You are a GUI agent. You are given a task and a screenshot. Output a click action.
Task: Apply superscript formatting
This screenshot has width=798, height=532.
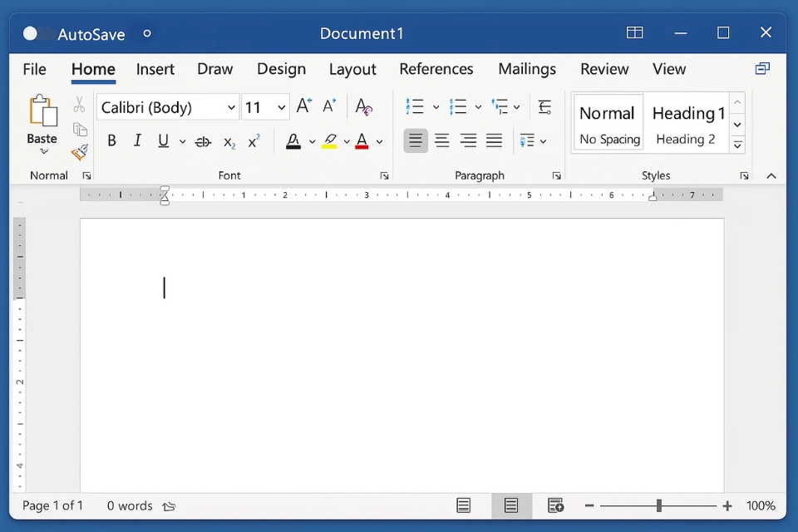tap(254, 141)
